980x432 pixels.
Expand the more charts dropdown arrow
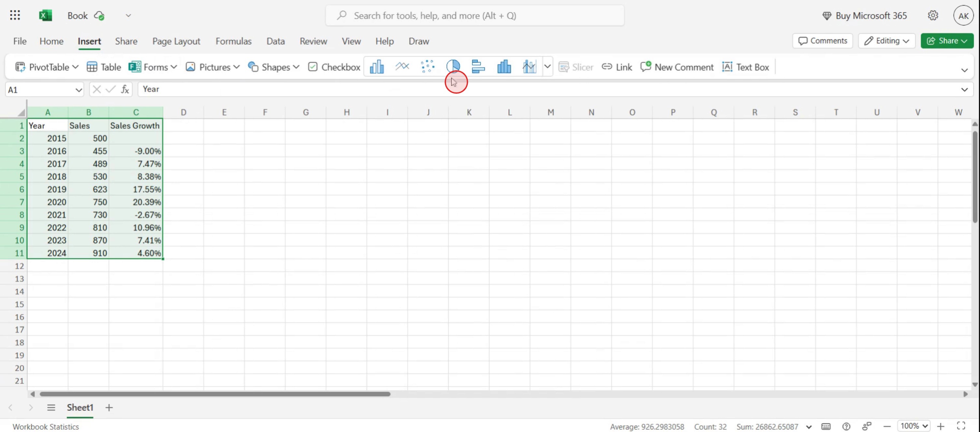tap(547, 67)
